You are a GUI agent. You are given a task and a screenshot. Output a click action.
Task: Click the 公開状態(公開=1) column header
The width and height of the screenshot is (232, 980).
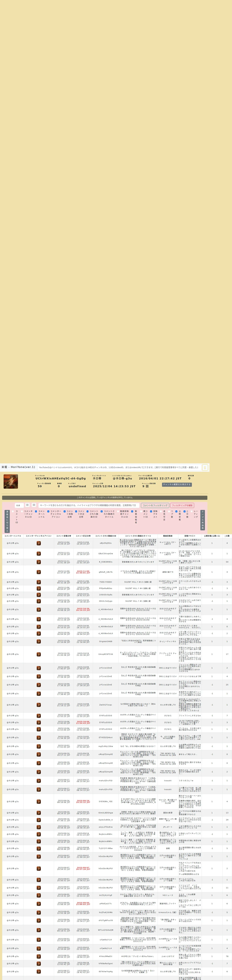click(212, 536)
